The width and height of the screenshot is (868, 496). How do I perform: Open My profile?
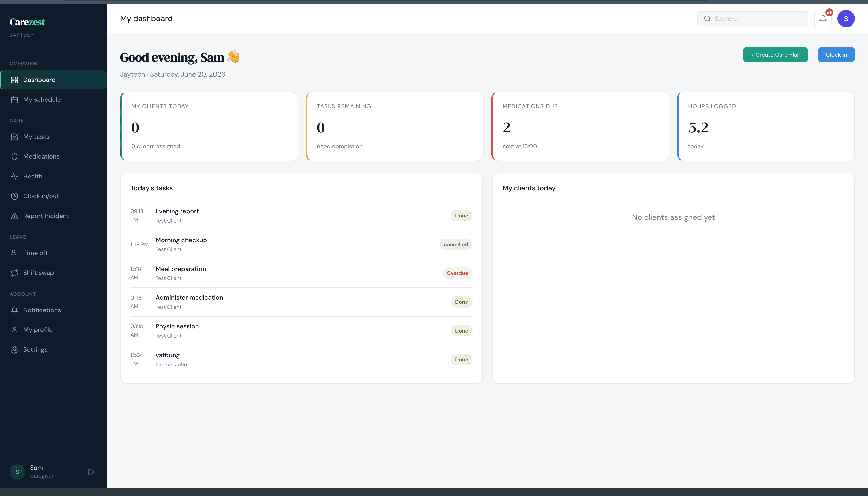pos(54,329)
